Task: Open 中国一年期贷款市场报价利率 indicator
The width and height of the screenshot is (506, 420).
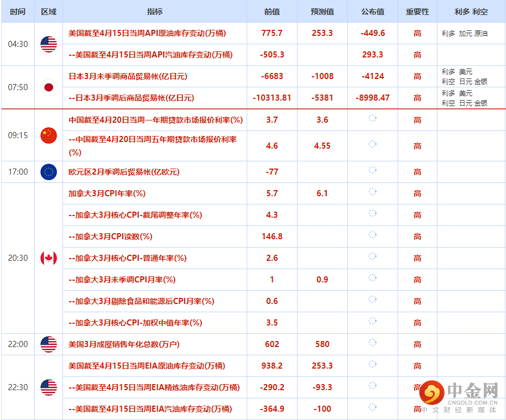Action: click(155, 120)
